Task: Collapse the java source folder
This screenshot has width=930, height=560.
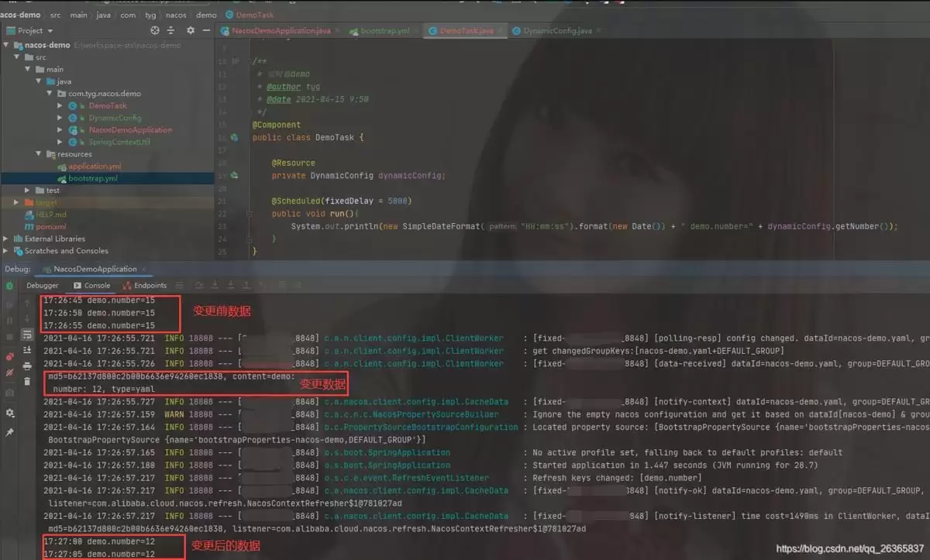Action: [x=39, y=81]
